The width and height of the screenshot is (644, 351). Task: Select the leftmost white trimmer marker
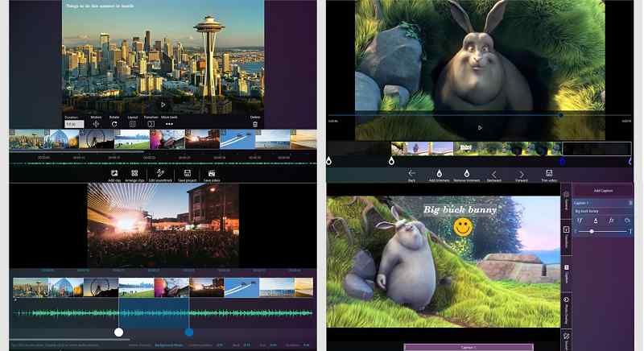328,161
